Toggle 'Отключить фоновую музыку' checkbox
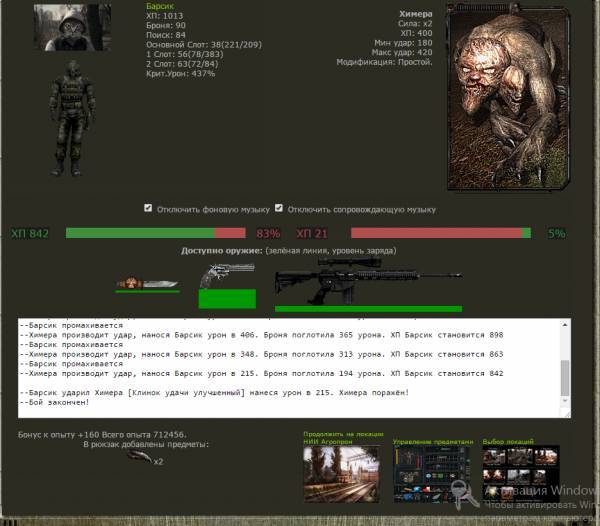Screen dimensions: 600x526 148,209
